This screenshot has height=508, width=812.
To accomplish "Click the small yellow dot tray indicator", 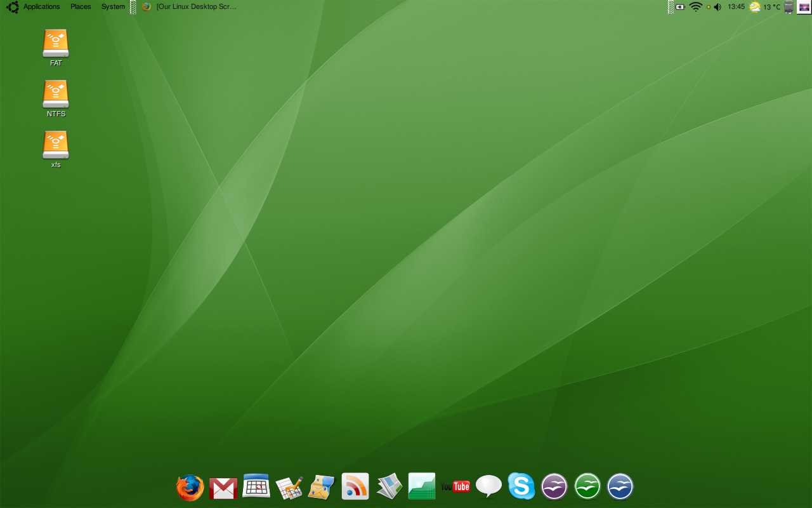I will [x=708, y=7].
